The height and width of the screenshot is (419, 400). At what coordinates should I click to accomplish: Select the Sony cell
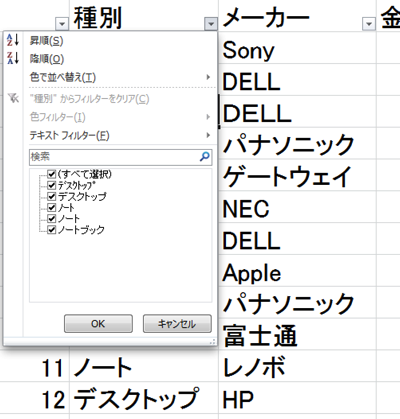(297, 47)
